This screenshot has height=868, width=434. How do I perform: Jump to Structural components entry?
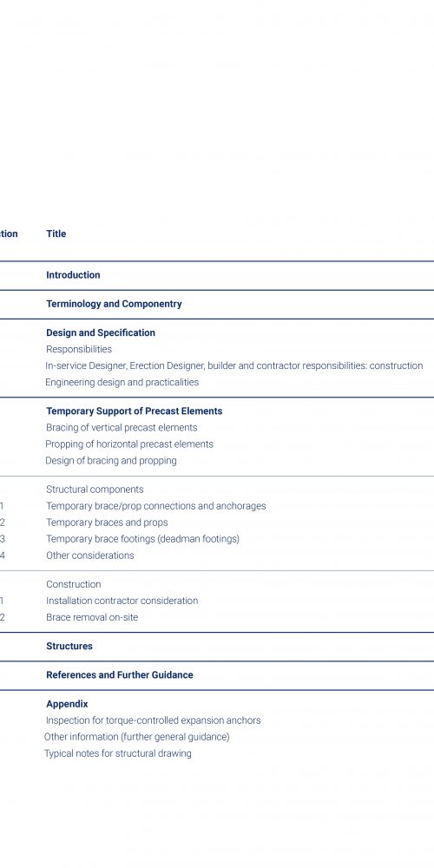(x=95, y=490)
